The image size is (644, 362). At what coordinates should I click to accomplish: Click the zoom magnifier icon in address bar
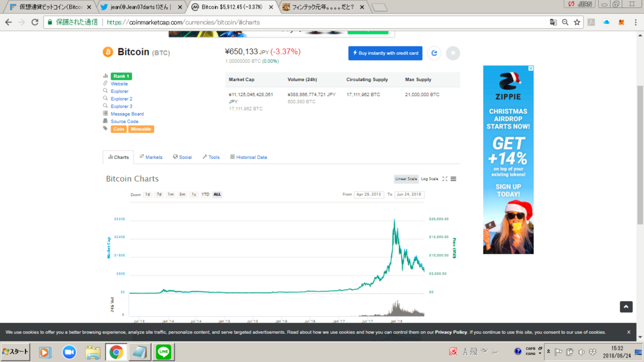click(565, 22)
